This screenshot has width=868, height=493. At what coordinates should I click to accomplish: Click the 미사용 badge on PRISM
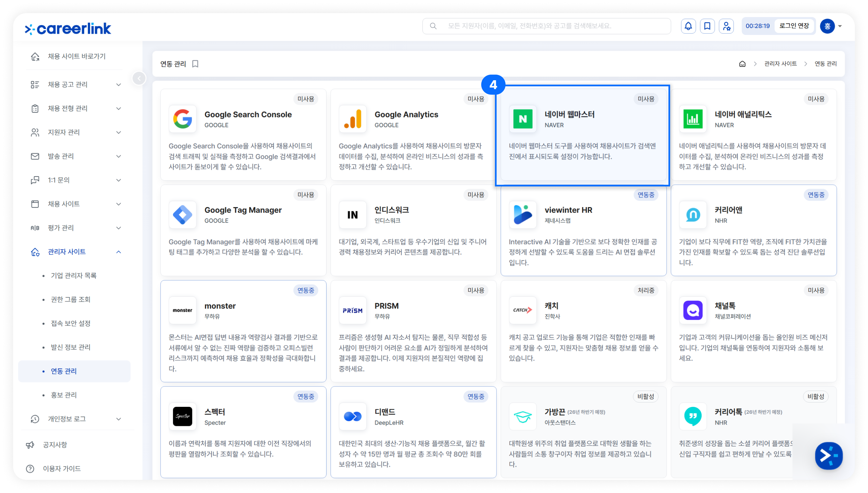click(x=476, y=290)
